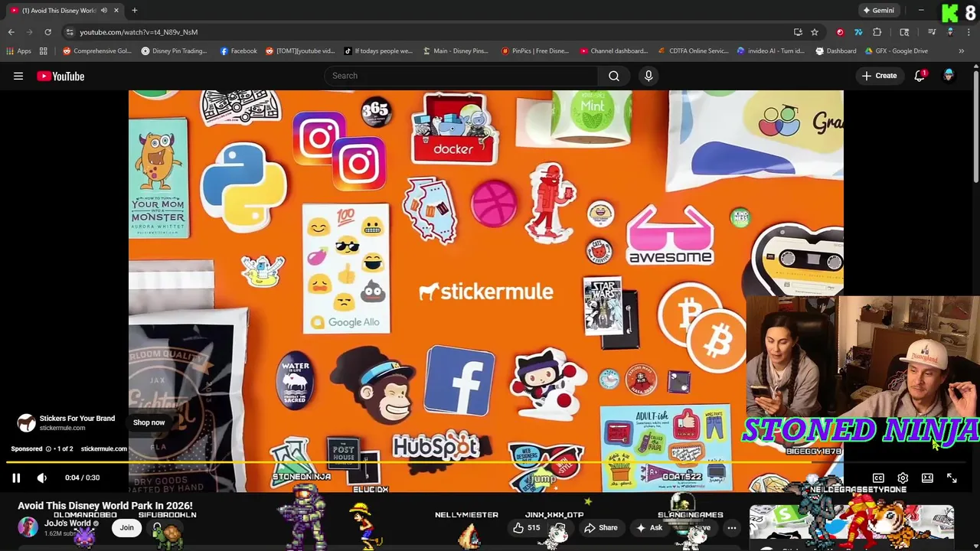Image resolution: width=980 pixels, height=551 pixels.
Task: Visit the stickermule.com sponsored link
Action: click(104, 449)
